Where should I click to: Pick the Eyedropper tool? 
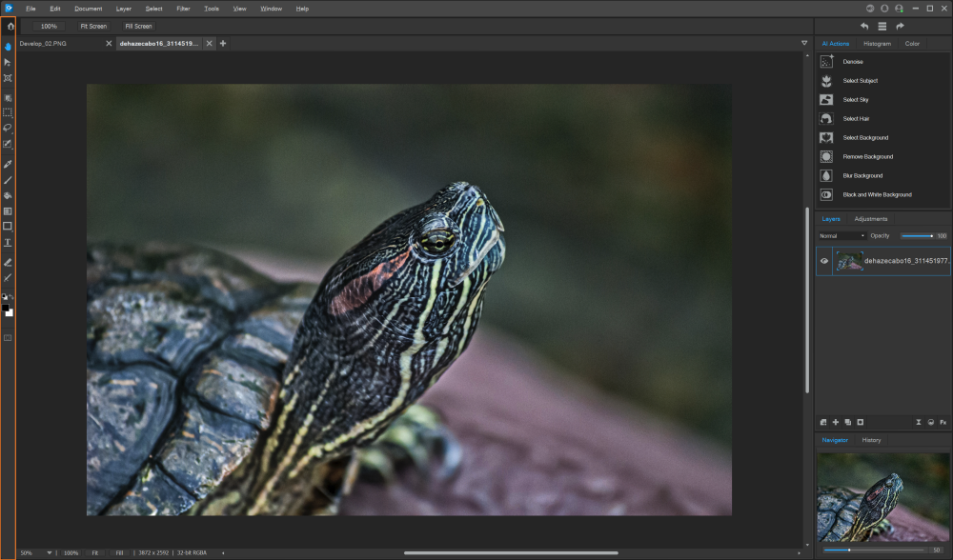pyautogui.click(x=8, y=164)
